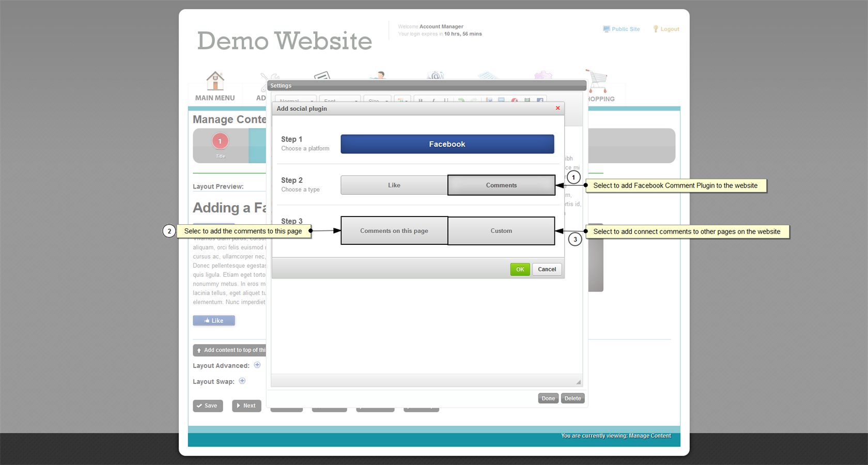The width and height of the screenshot is (868, 465).
Task: Choose the Custom comments option
Action: [501, 230]
